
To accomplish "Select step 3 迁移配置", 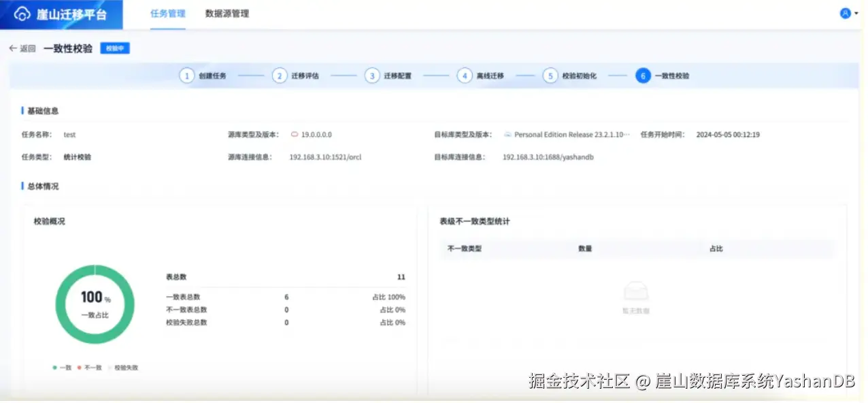I will (388, 76).
